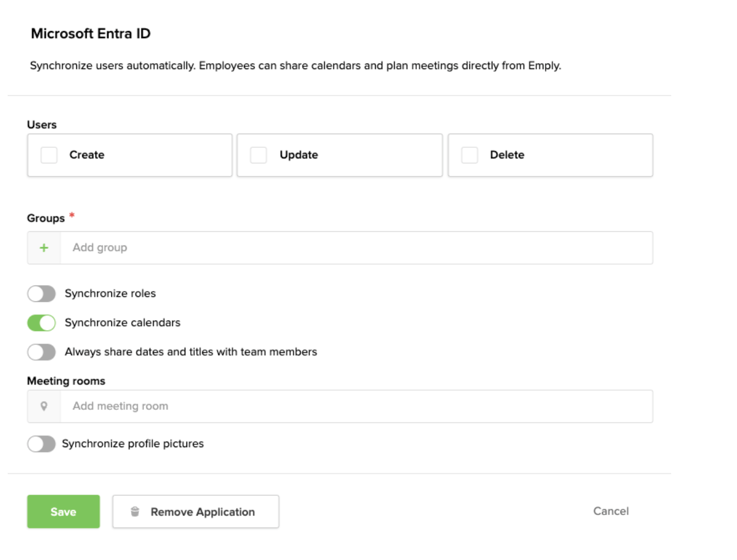
Task: Select the "Update" label text
Action: tap(299, 155)
